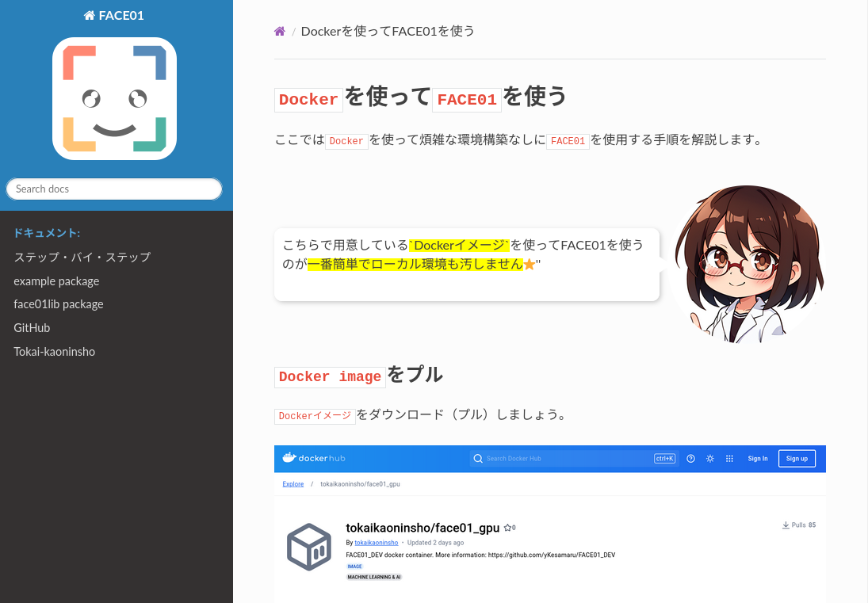Click the tokaikaoninsho/face01_gpu repository title
The image size is (868, 603).
(423, 529)
